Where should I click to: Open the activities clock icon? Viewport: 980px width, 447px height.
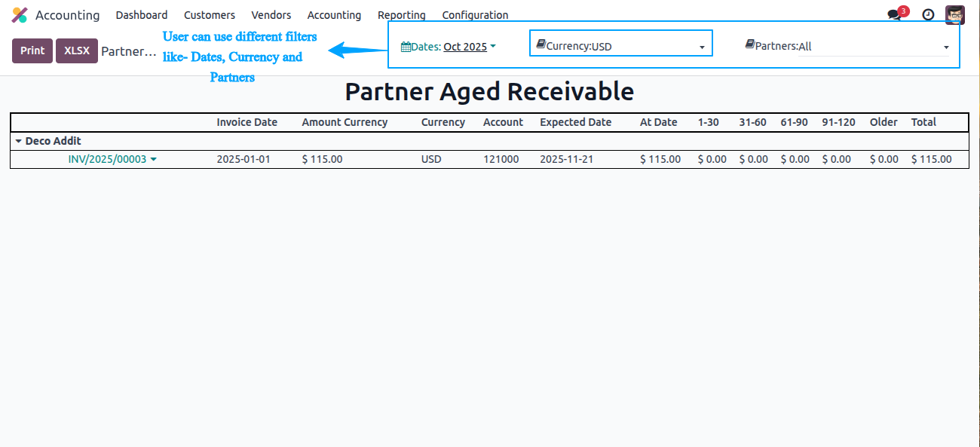tap(929, 15)
